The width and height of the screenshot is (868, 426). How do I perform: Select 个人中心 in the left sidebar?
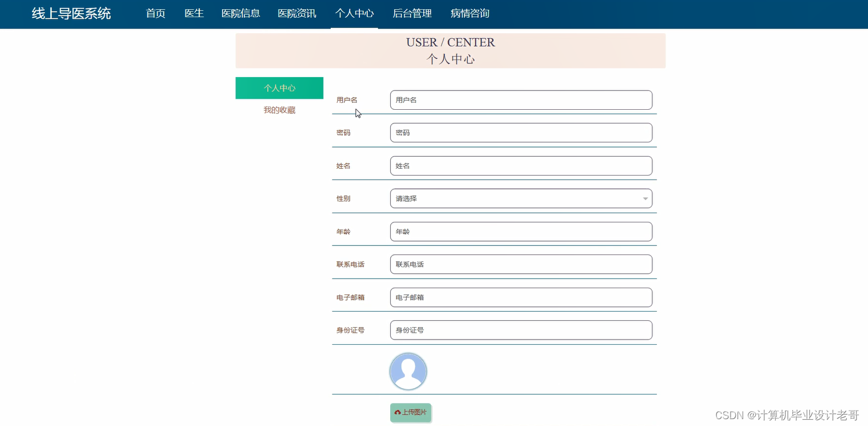(279, 88)
